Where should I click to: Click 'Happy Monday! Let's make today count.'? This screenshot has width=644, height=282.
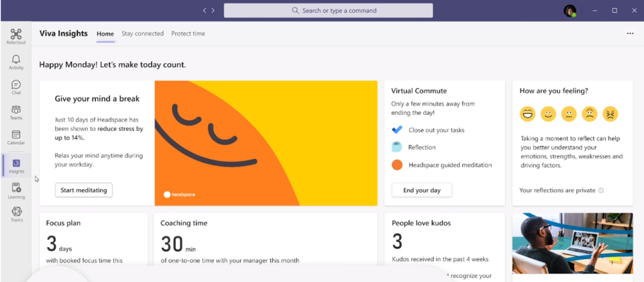113,65
